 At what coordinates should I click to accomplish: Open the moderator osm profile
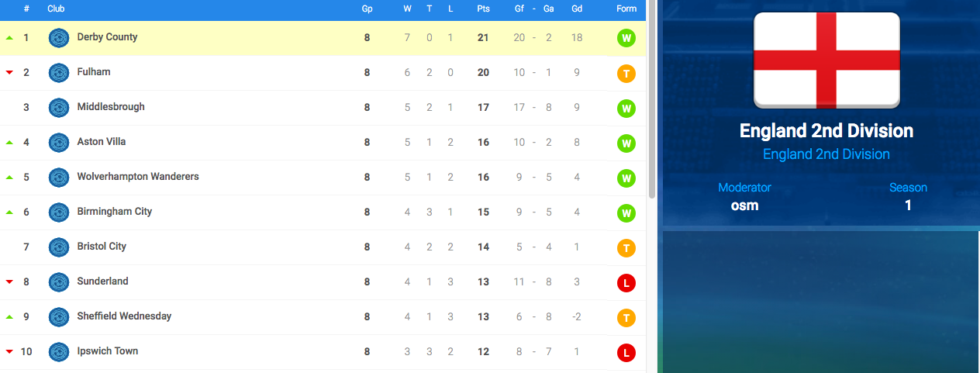[744, 205]
